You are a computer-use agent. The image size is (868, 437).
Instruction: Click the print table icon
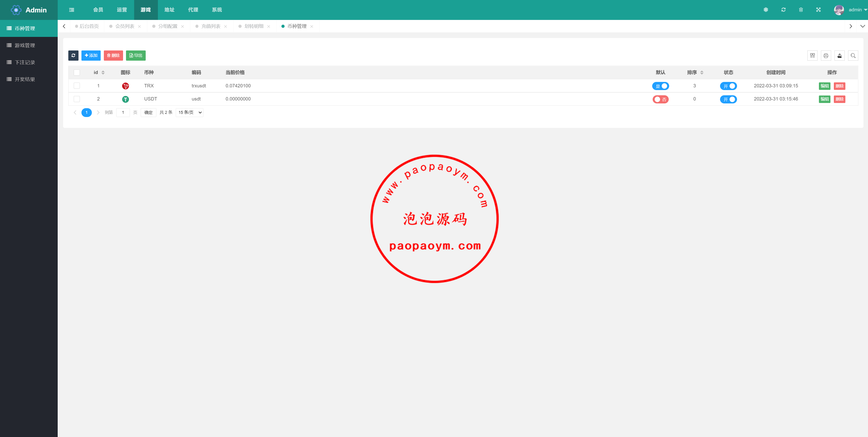point(825,56)
